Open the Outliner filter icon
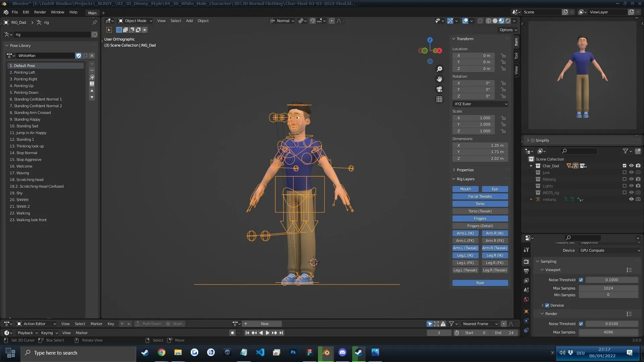 626,151
